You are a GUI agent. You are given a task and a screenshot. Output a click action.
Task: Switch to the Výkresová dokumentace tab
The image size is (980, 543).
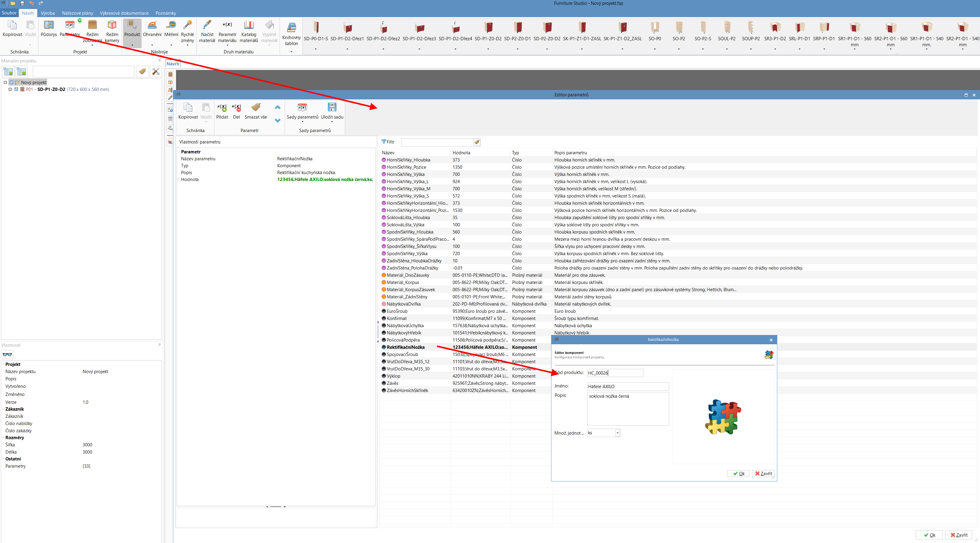(x=124, y=13)
